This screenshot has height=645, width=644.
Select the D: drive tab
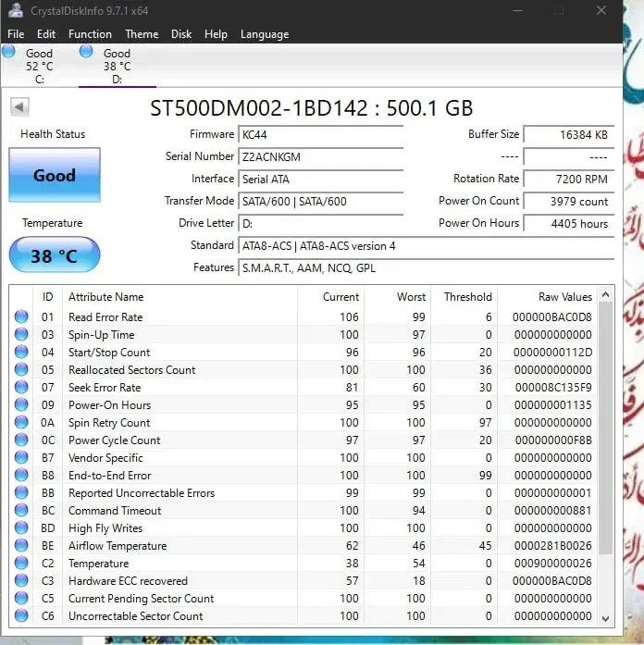(x=118, y=66)
